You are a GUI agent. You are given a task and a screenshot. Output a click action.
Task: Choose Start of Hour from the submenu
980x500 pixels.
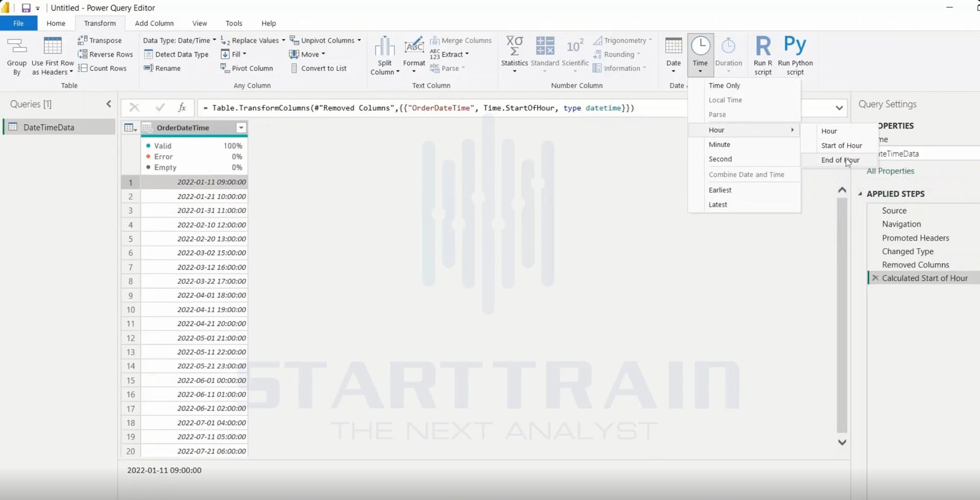(841, 146)
